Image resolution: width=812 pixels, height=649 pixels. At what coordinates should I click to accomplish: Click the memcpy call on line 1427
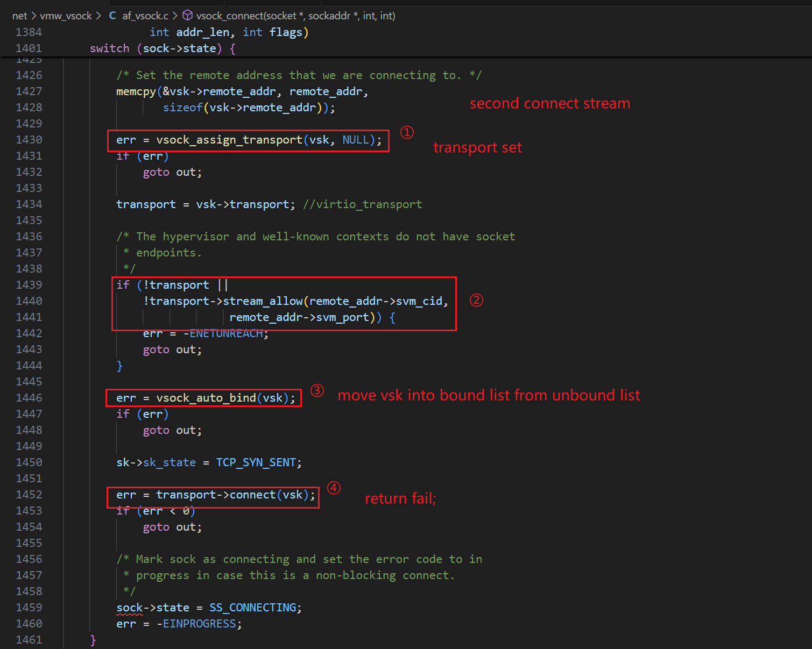pos(136,91)
